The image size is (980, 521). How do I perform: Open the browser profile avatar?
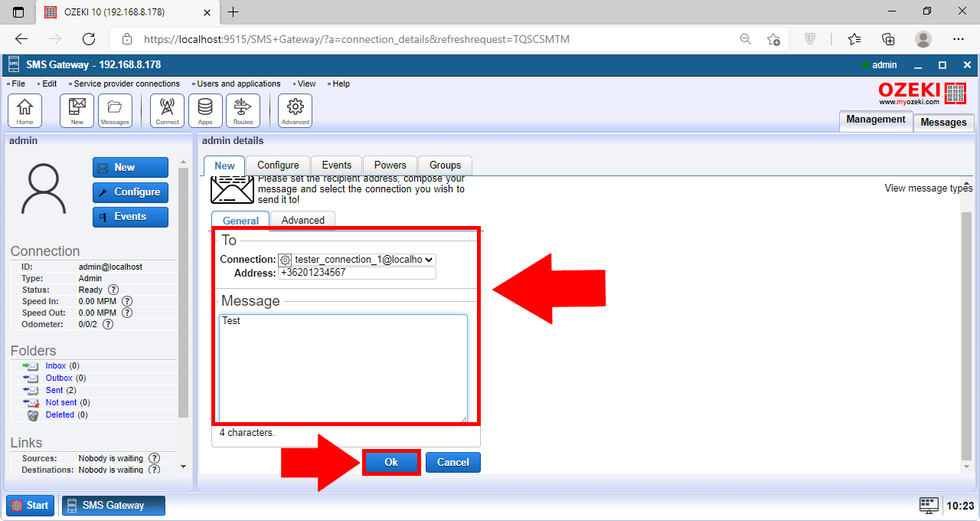923,39
